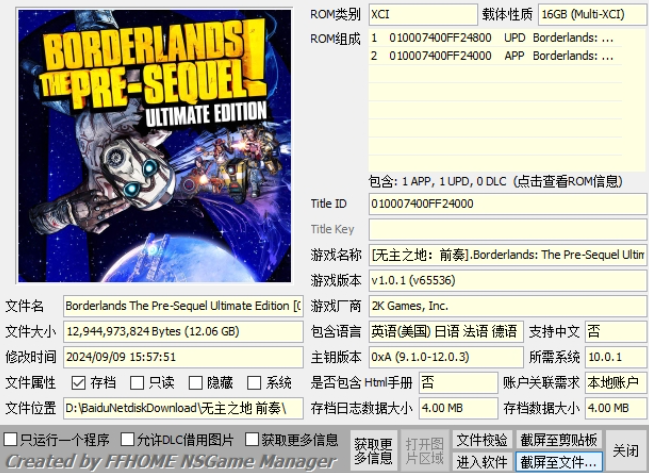The image size is (649, 473).
Task: Click the 游戏名称 field
Action: point(507,255)
